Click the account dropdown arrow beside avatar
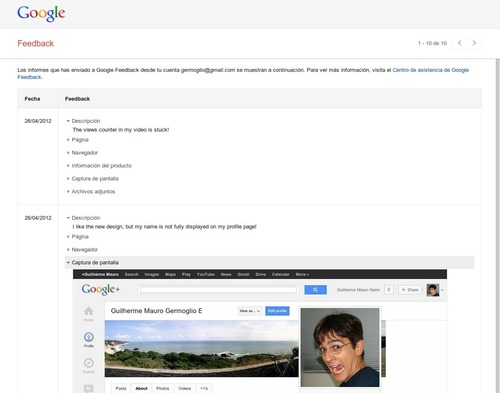The image size is (500, 393). point(442,290)
